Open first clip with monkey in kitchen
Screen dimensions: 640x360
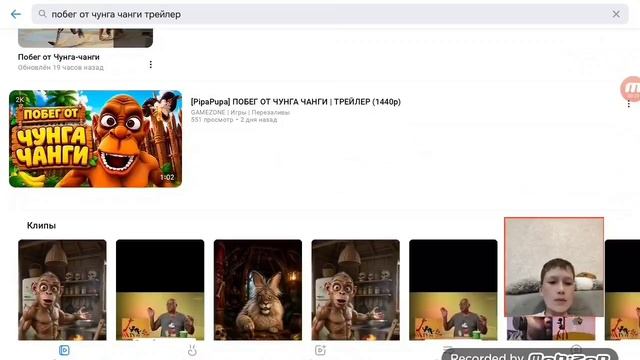click(x=62, y=290)
